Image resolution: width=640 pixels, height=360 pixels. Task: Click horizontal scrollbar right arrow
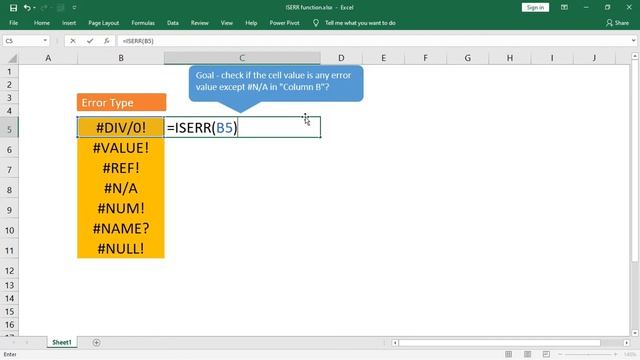[x=627, y=343]
